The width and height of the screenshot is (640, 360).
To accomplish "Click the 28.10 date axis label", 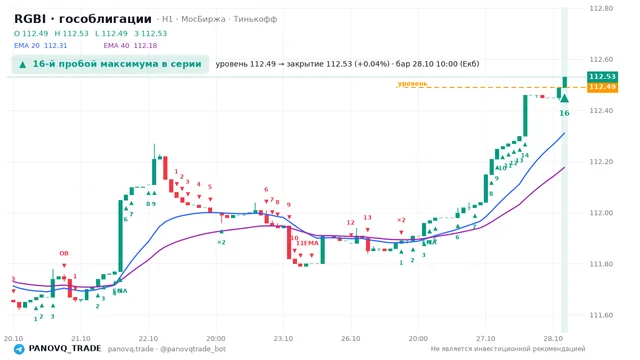I will click(x=553, y=338).
